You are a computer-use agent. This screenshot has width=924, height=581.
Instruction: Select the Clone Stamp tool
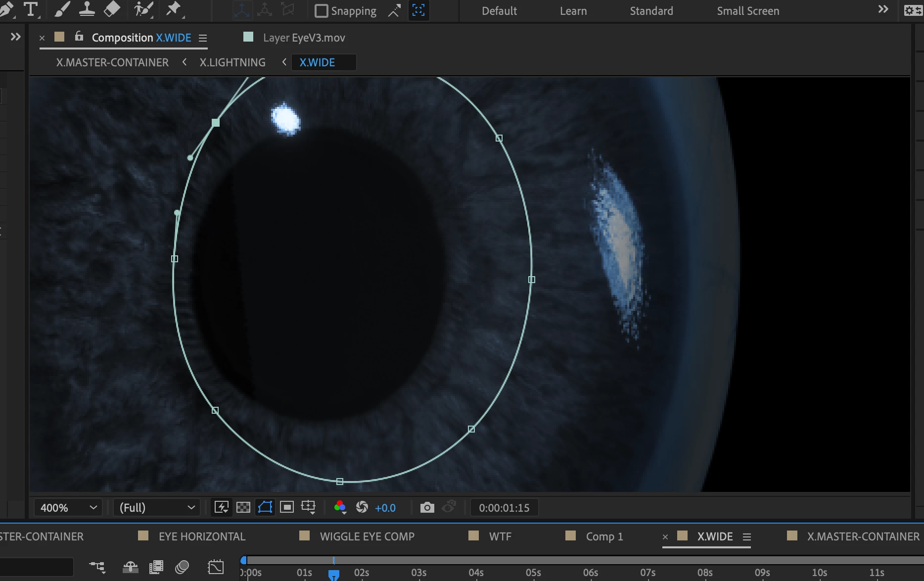[x=87, y=9]
